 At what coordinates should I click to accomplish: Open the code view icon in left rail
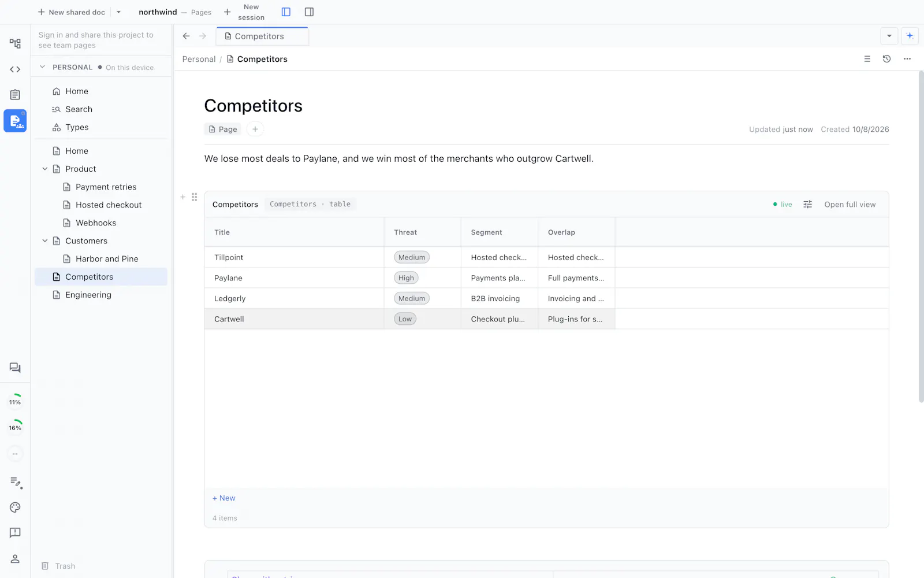[x=15, y=69]
